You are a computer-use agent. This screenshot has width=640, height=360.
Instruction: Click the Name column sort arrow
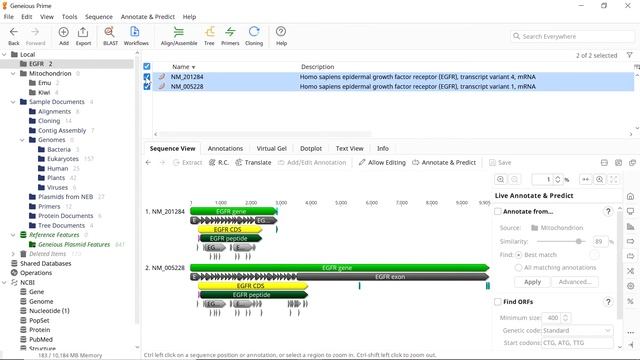193,67
